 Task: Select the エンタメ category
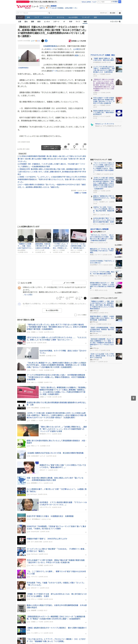(47, 21)
